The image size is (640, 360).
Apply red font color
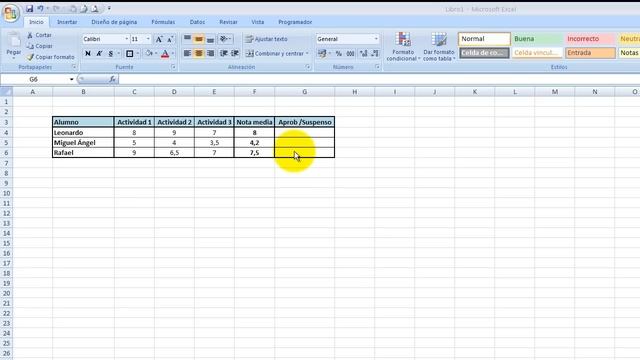point(165,53)
